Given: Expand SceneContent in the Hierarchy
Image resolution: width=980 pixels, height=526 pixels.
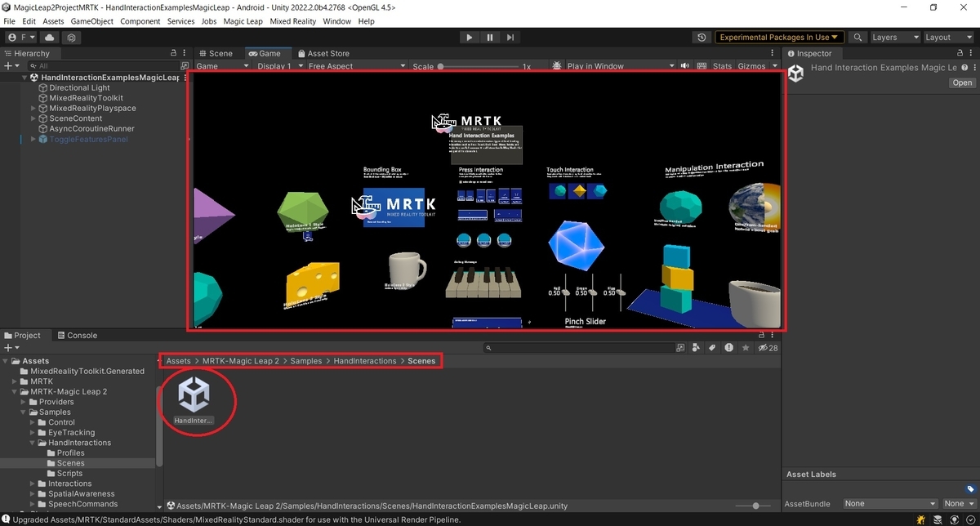Looking at the screenshot, I should 33,118.
